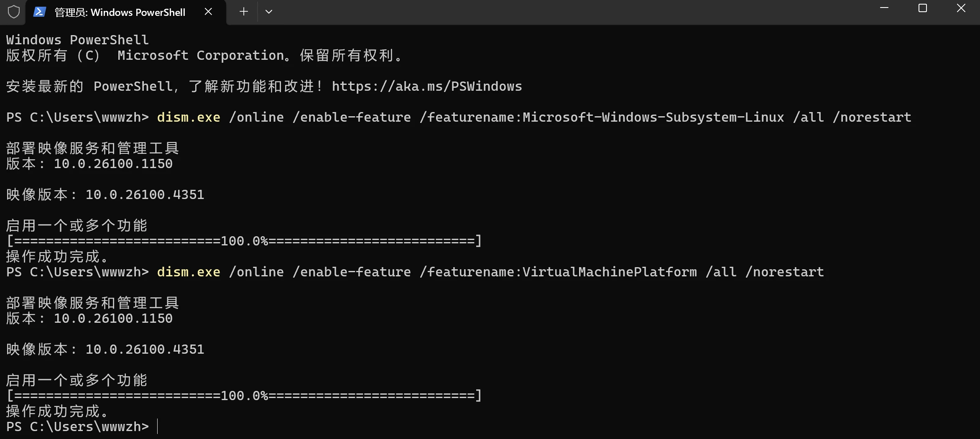
Task: Open the https://aka.ms/PSWindows link
Action: coord(427,86)
